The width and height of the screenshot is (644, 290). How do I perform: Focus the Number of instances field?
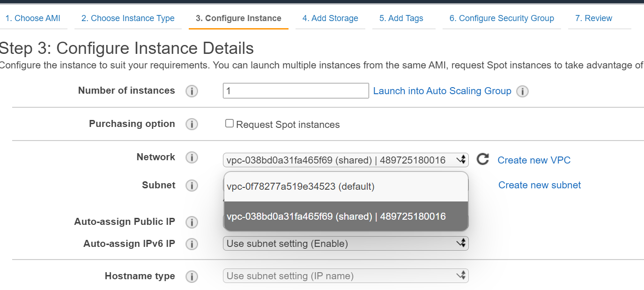[296, 91]
